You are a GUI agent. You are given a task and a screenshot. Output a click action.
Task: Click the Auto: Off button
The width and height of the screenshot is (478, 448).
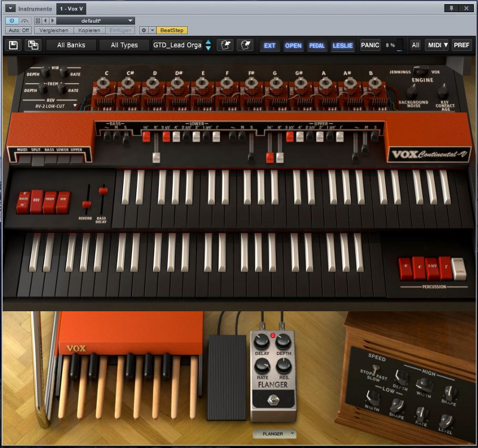(19, 30)
